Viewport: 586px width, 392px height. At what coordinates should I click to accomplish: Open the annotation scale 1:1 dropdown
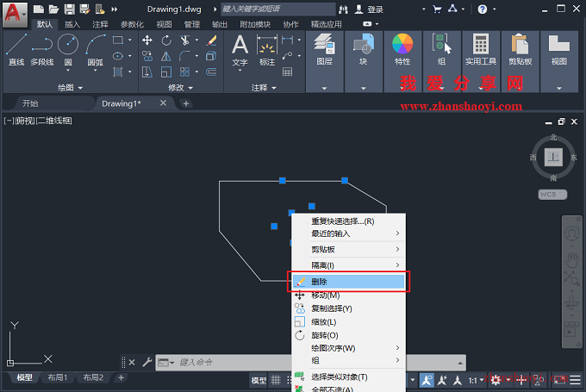point(476,381)
